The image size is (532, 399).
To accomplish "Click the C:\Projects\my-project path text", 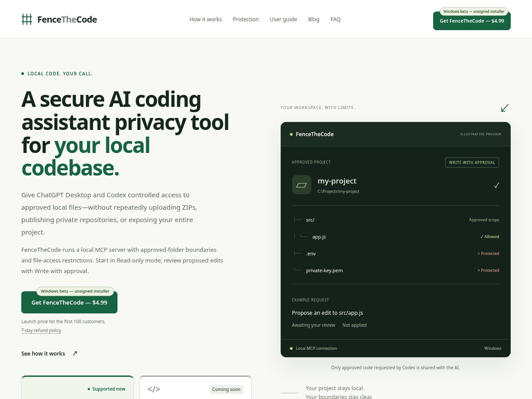I will point(338,192).
